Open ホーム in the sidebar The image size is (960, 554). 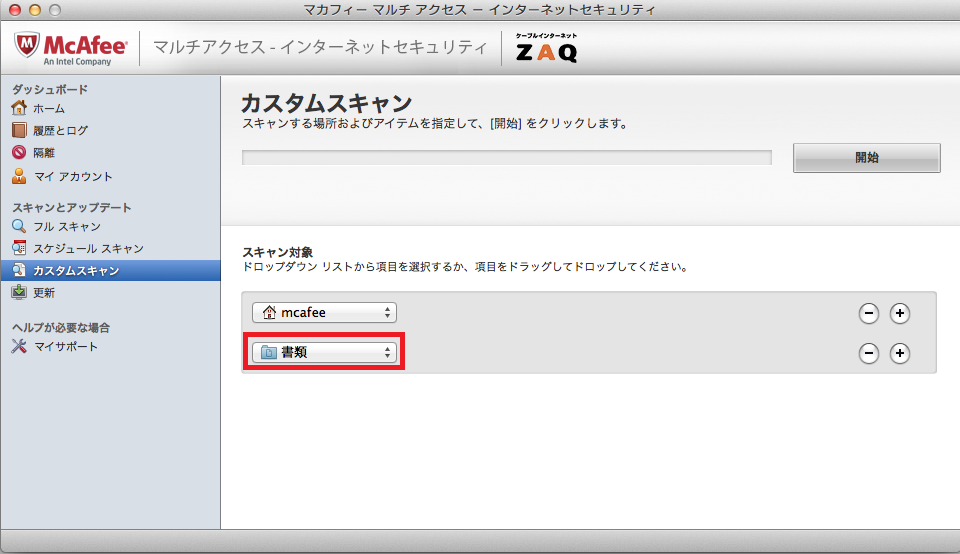(49, 108)
